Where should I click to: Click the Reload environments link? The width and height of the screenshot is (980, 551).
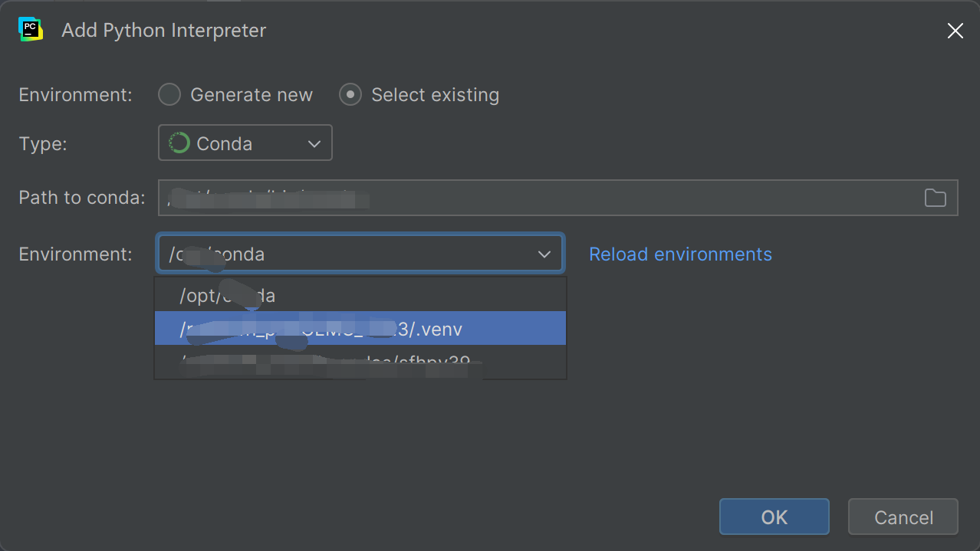click(x=680, y=254)
